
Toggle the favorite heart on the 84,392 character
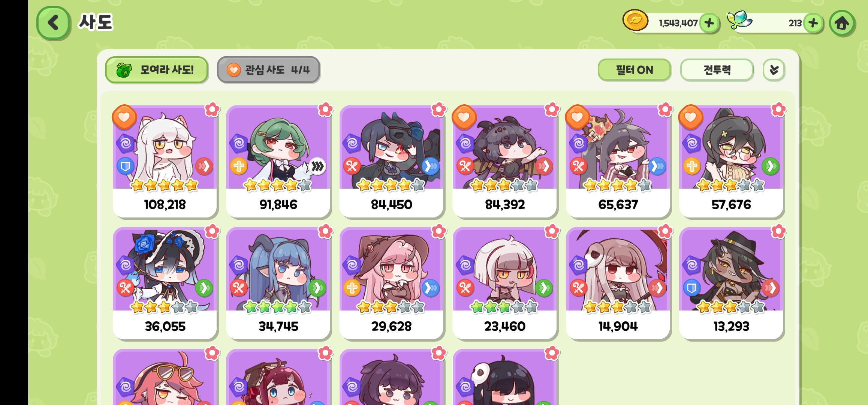pyautogui.click(x=464, y=117)
